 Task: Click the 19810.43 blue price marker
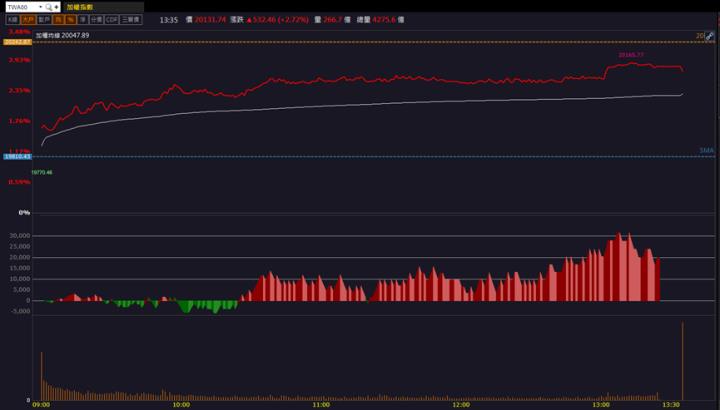[x=16, y=157]
